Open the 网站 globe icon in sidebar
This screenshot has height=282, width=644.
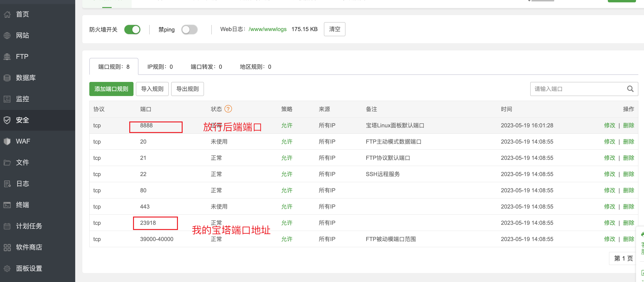click(7, 35)
